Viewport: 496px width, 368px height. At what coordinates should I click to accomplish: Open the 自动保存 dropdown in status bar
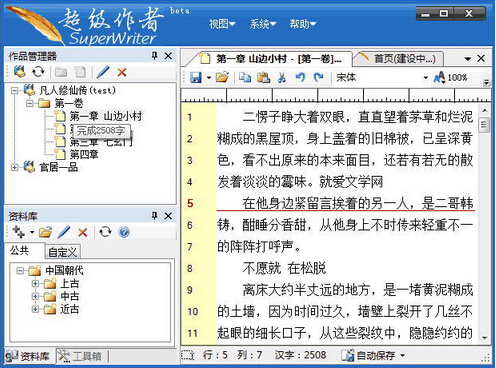click(403, 355)
